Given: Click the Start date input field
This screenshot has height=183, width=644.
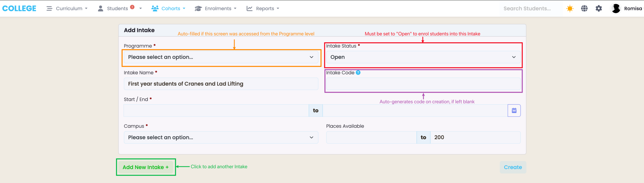Looking at the screenshot, I should point(216,111).
